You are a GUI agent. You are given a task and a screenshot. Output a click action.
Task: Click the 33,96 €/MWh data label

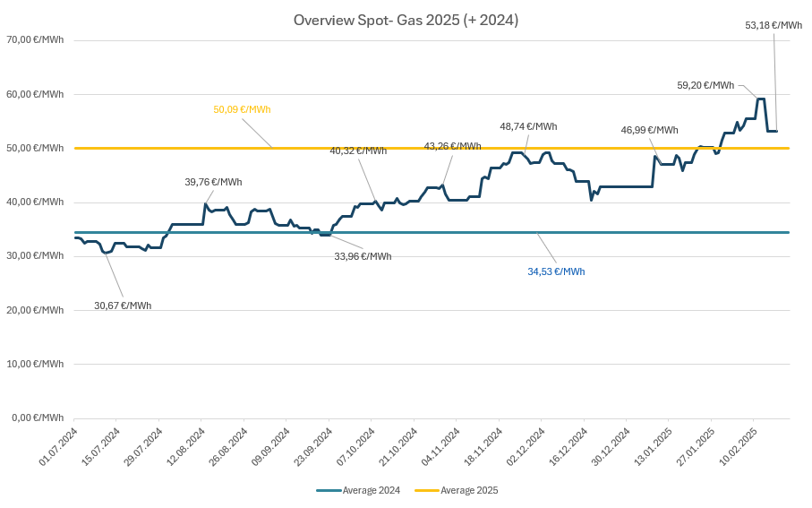coord(363,256)
